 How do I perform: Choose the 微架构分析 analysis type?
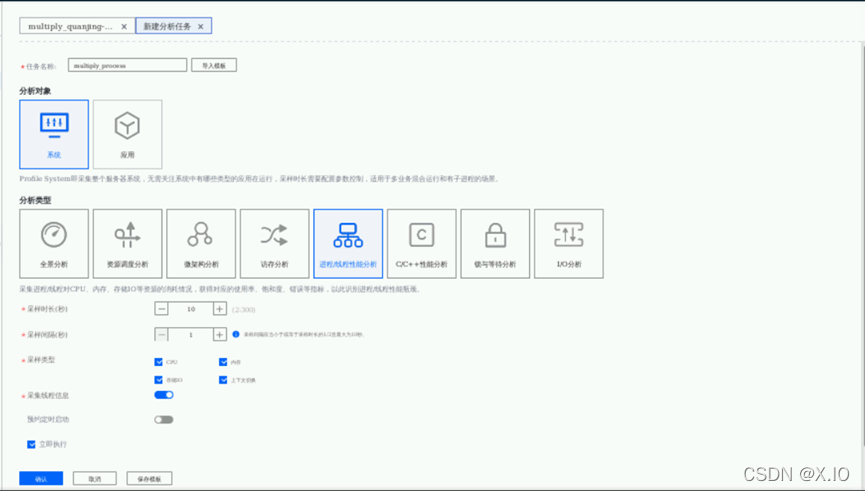tap(201, 244)
